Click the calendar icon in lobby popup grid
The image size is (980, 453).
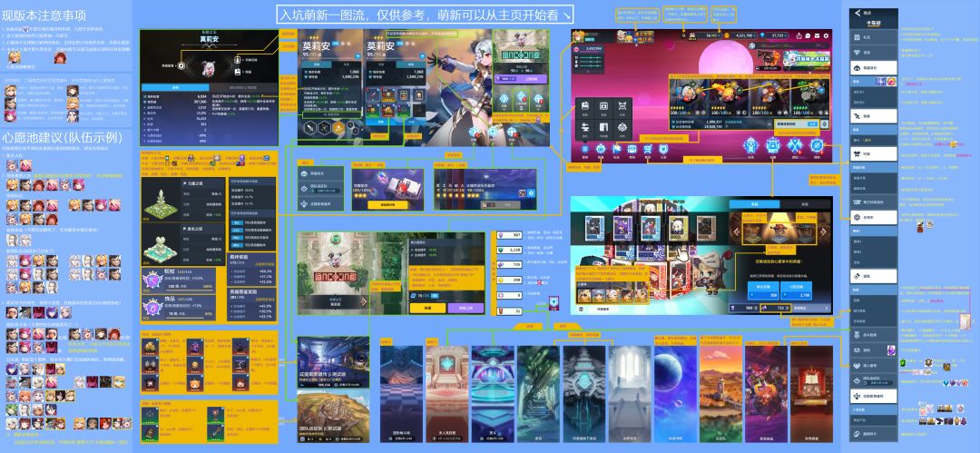click(603, 105)
